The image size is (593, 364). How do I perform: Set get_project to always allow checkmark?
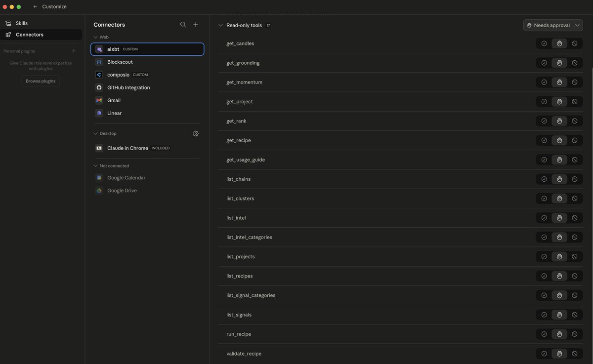[x=544, y=102]
